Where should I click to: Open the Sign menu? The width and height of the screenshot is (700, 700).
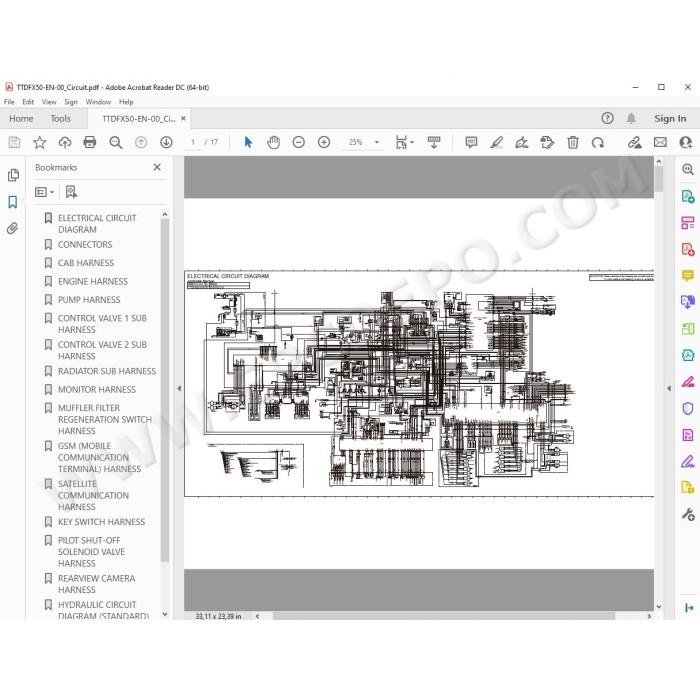[x=71, y=102]
